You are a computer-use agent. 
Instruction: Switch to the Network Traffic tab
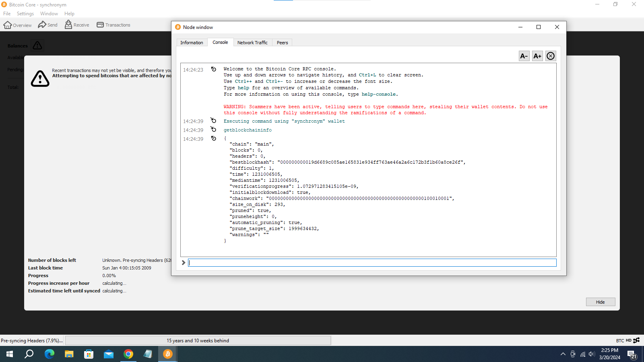(252, 43)
